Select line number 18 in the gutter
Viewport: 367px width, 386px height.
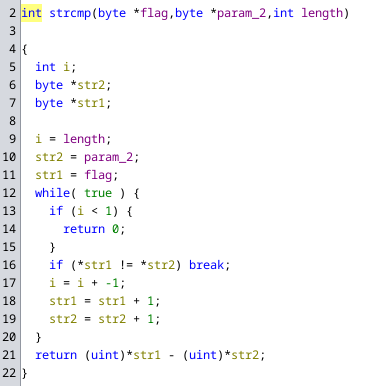9,301
